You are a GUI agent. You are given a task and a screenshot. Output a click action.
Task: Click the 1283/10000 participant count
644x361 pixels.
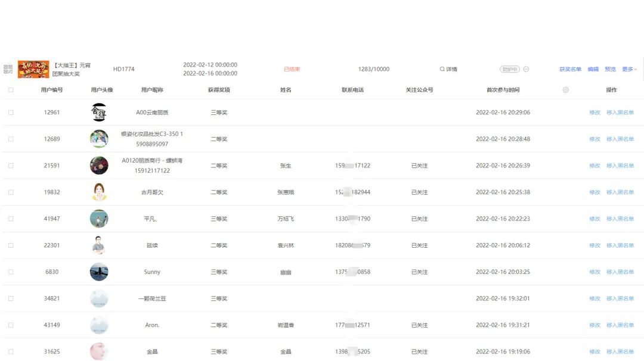pyautogui.click(x=374, y=69)
